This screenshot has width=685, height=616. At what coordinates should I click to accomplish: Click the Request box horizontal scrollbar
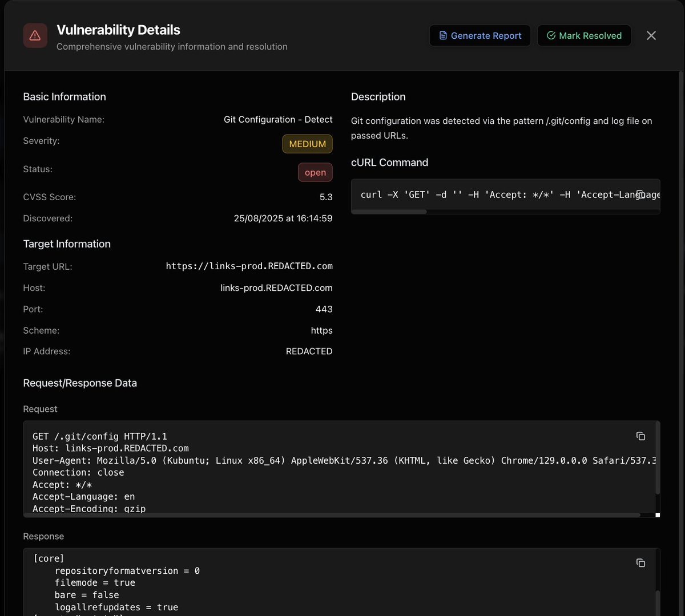click(333, 515)
